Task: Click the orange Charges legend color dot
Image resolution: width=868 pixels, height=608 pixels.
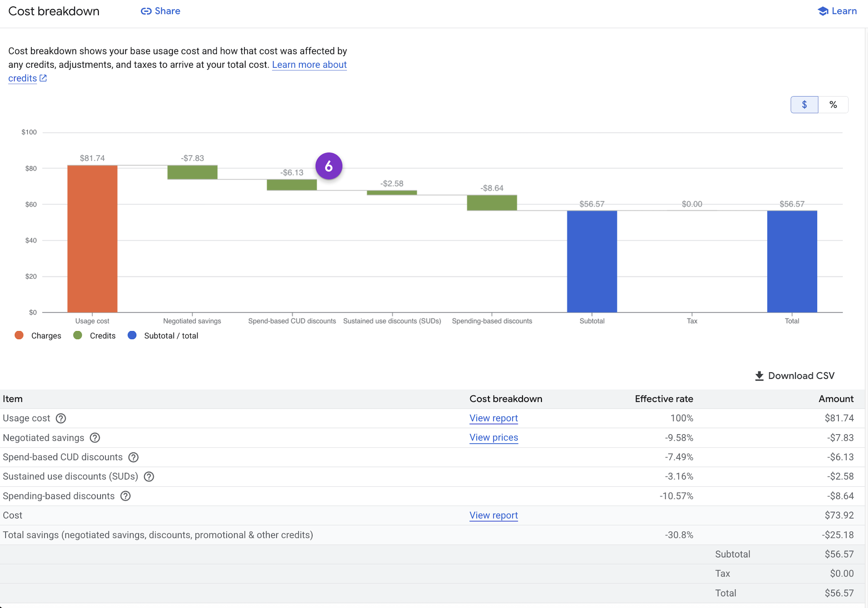Action: (x=19, y=335)
